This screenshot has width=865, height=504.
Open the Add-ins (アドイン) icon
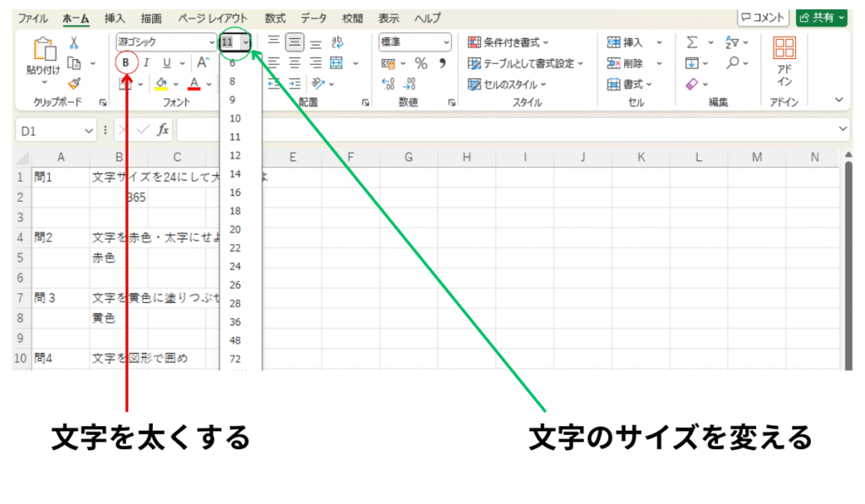(x=784, y=62)
